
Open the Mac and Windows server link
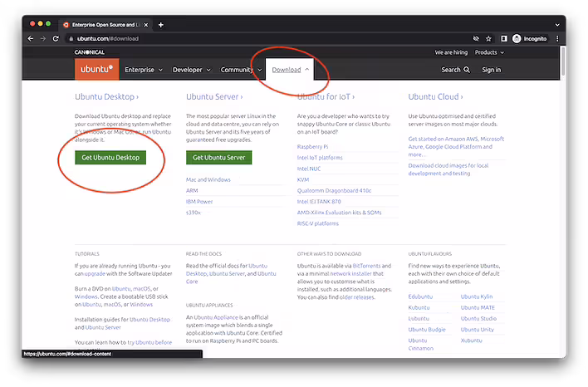coord(208,179)
